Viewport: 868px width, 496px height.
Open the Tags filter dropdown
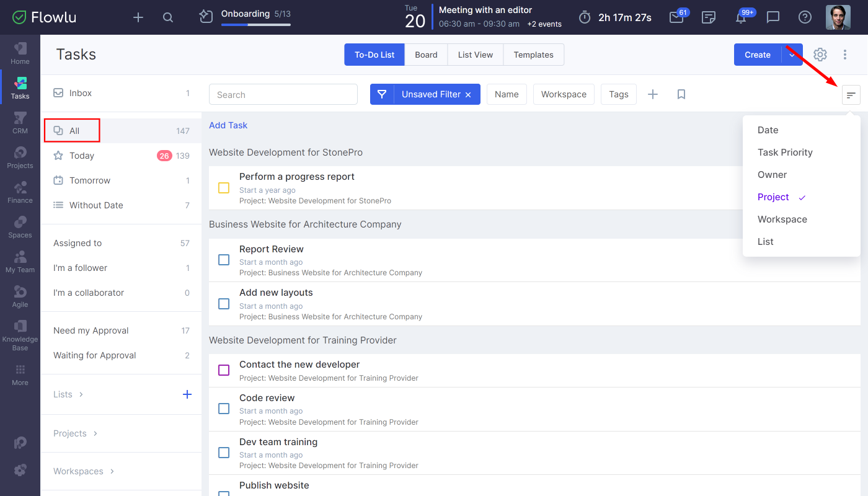pyautogui.click(x=619, y=94)
